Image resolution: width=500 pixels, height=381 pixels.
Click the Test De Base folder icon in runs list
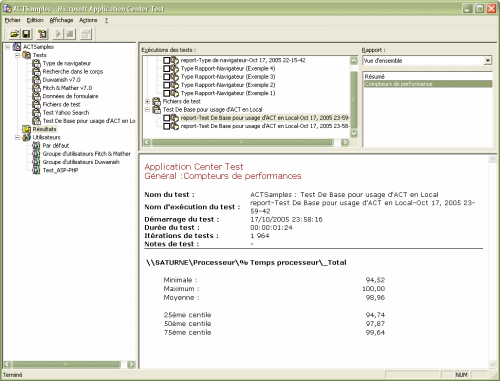pos(157,109)
